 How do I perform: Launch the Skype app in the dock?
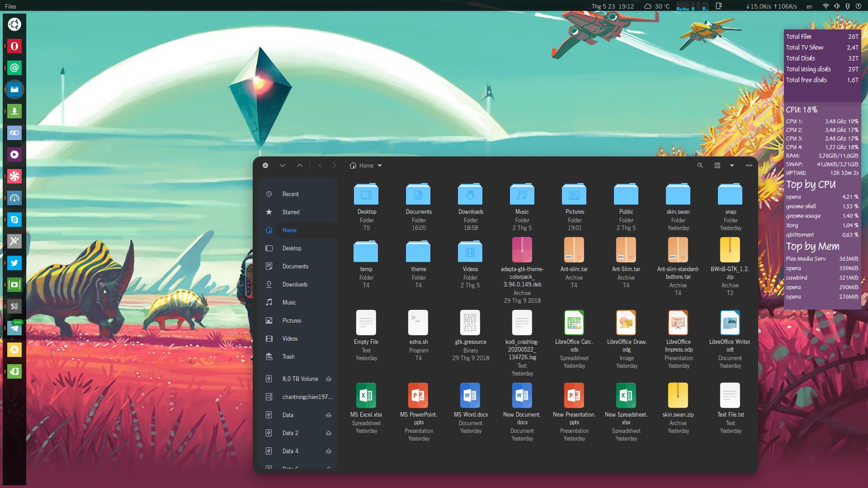coord(14,220)
